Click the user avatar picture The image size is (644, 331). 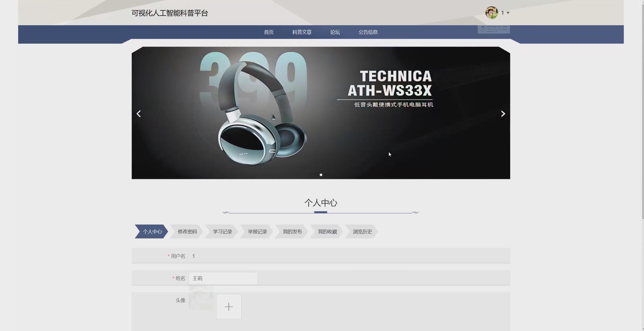pos(492,13)
